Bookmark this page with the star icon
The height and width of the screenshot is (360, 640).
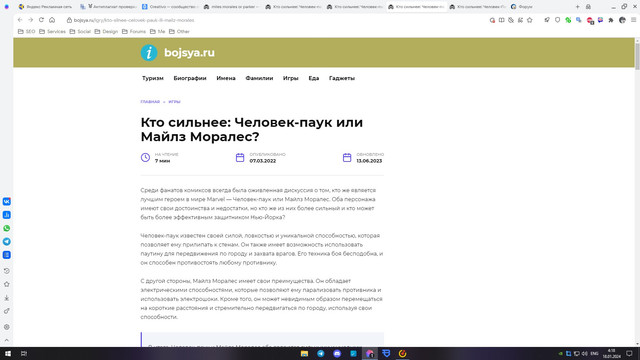[x=530, y=20]
